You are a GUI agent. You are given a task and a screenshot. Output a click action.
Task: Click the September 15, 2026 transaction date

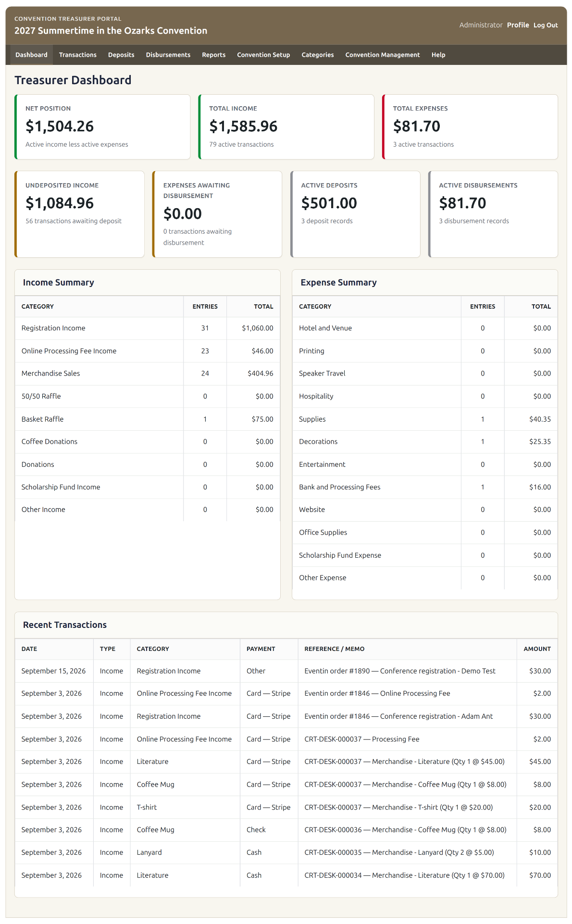tap(54, 671)
